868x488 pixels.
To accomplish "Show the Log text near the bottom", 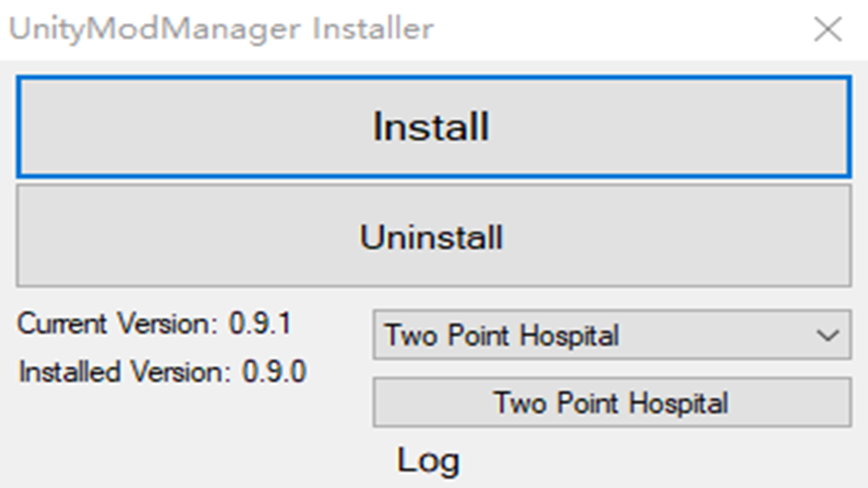I will click(x=428, y=460).
